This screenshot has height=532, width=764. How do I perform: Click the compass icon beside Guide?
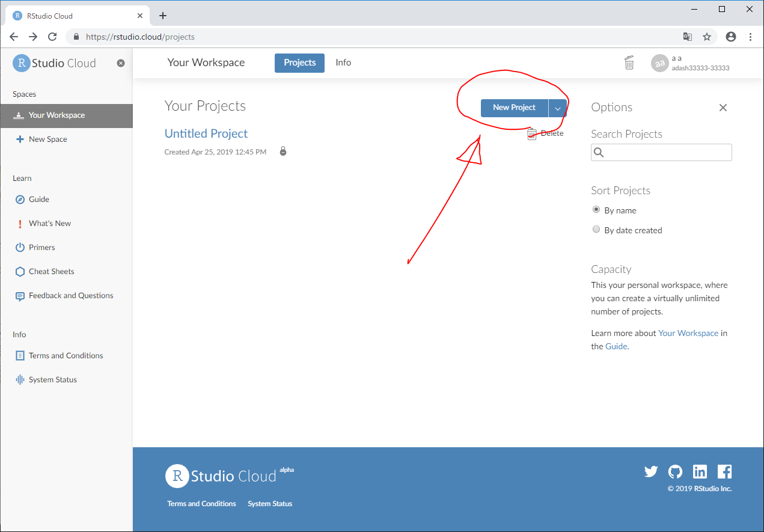(20, 200)
